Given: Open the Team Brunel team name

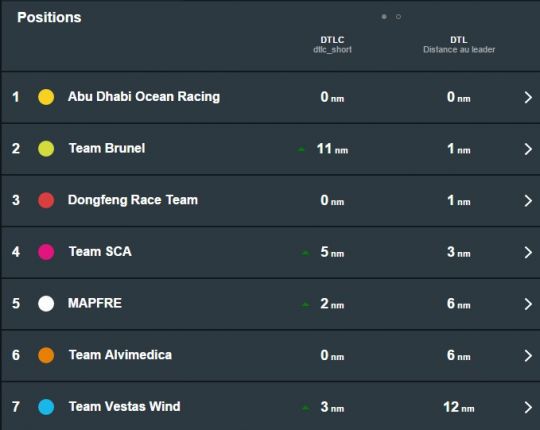Looking at the screenshot, I should (107, 148).
